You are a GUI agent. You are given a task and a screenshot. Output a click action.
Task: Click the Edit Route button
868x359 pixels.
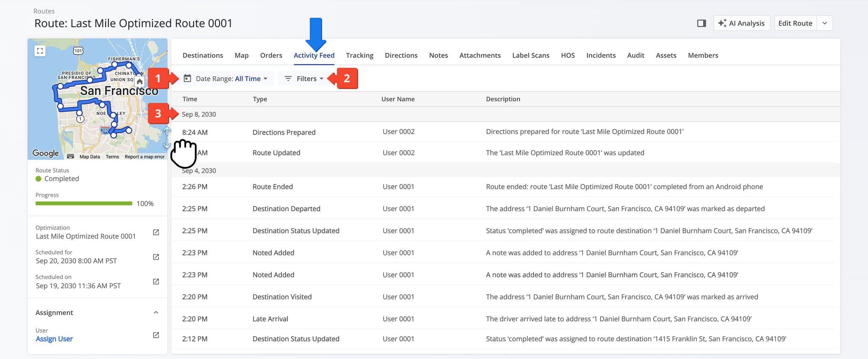tap(795, 23)
